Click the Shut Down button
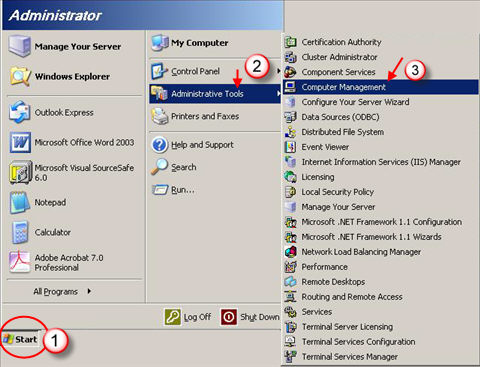 point(250,317)
